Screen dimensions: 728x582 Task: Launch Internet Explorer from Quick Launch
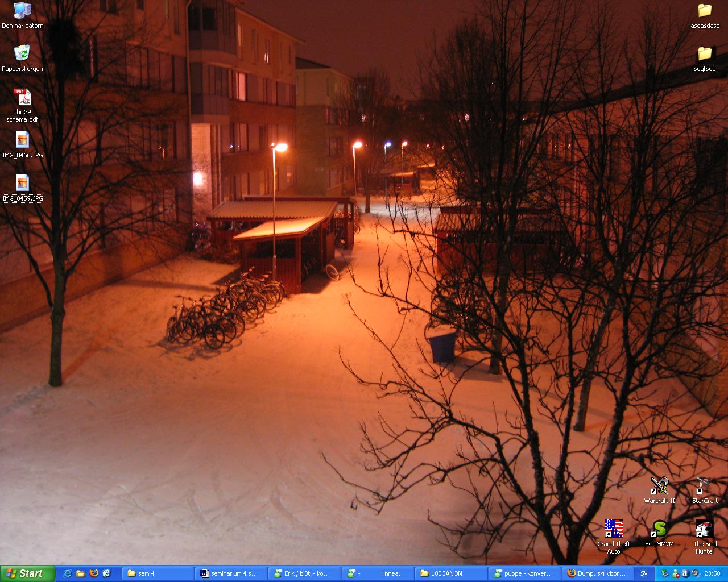68,573
